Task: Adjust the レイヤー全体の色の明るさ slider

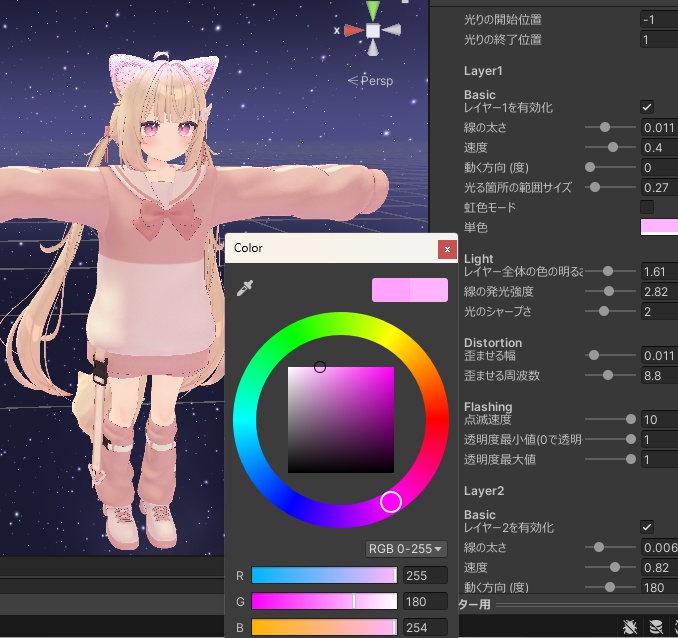Action: (x=611, y=271)
